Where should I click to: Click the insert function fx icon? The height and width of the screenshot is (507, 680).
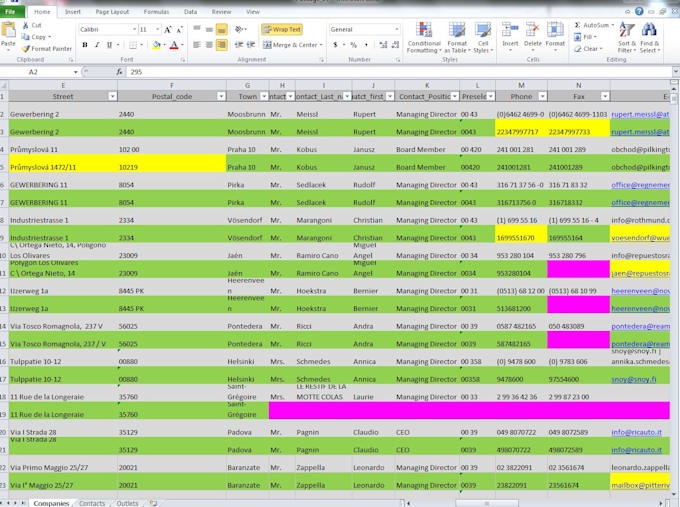pos(119,72)
